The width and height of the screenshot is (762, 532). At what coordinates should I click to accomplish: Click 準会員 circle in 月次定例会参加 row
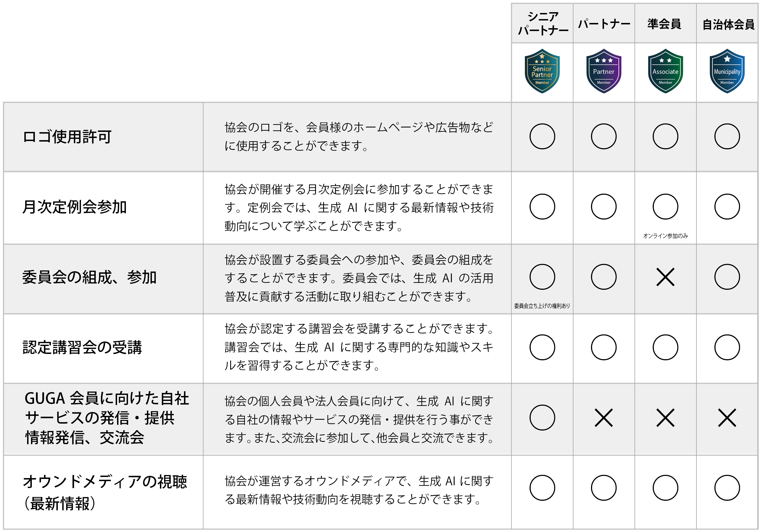(x=665, y=207)
